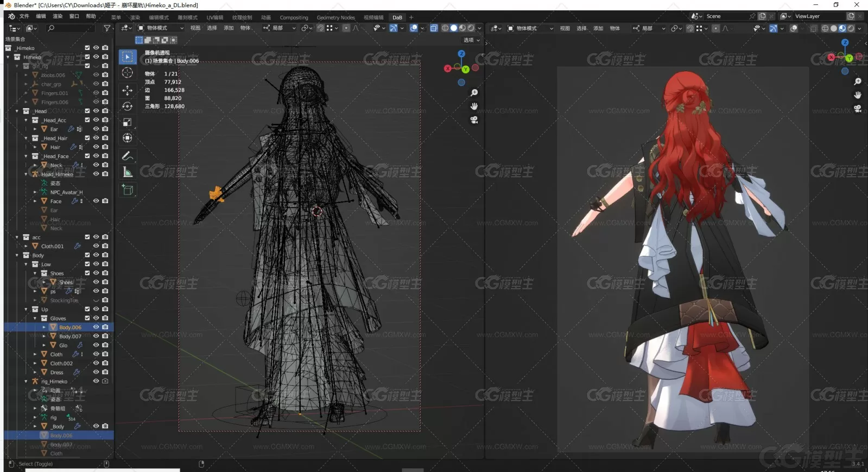Open 视图 menu in left viewport header
The width and height of the screenshot is (868, 472).
pos(195,28)
